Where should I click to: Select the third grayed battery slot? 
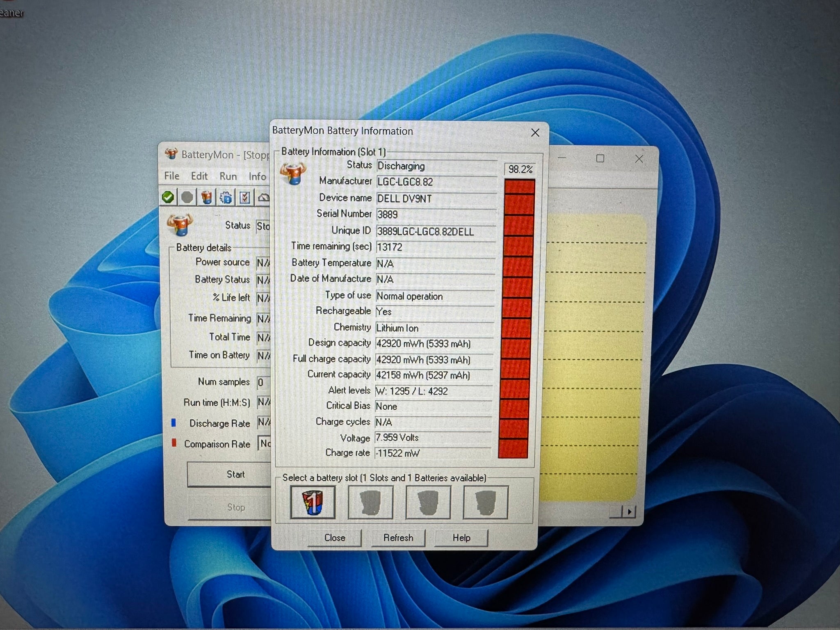[428, 502]
